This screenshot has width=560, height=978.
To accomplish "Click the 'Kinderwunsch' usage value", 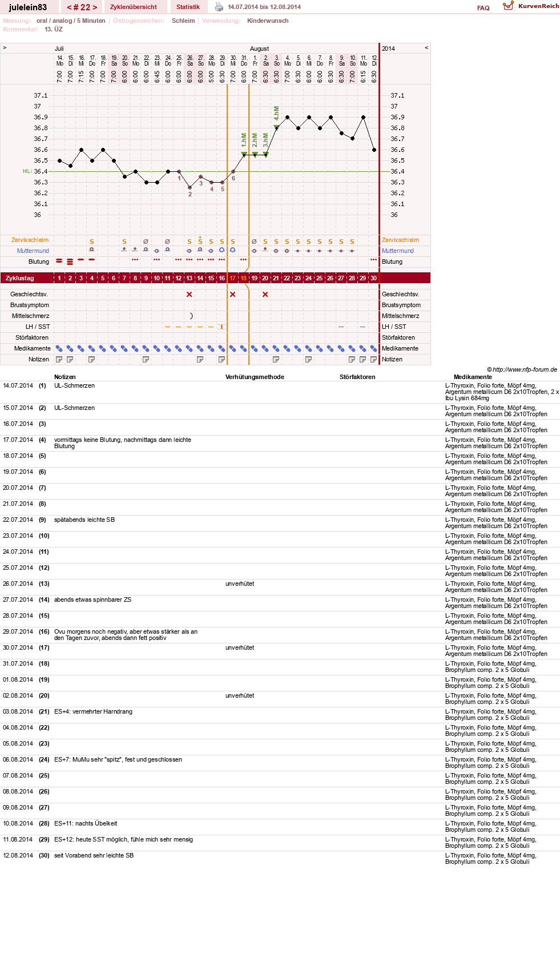I will point(268,21).
